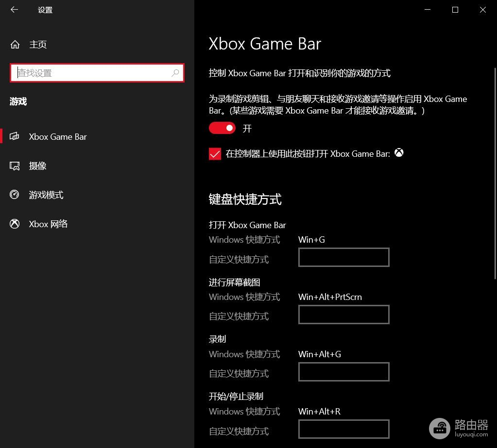Viewport: 497px width, 448px height.
Task: Click the 键盘快捷方式 heading
Action: click(x=245, y=199)
